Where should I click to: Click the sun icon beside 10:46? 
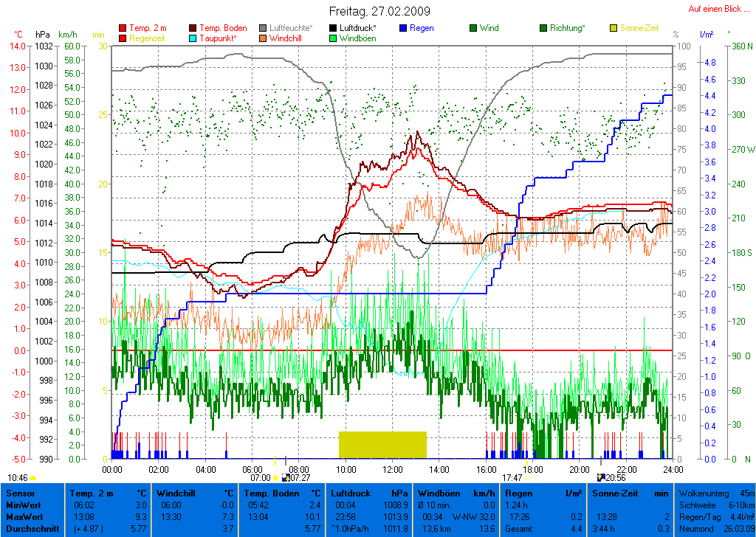click(32, 478)
